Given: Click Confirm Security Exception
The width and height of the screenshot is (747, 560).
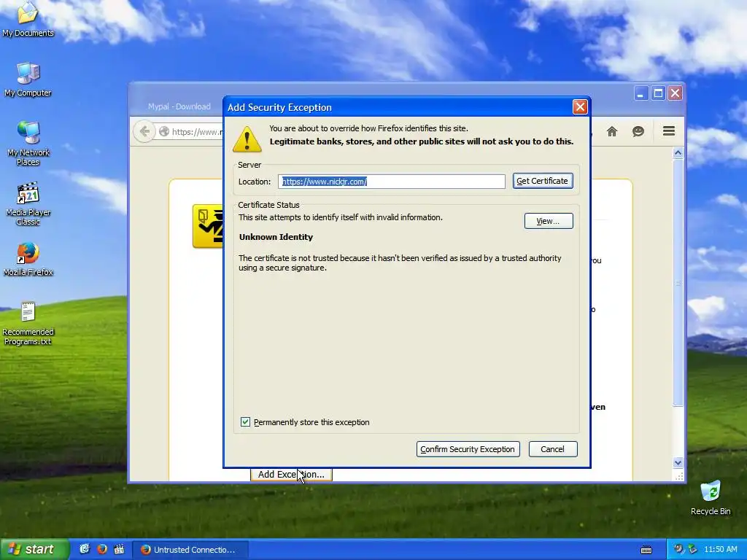Looking at the screenshot, I should click(468, 449).
